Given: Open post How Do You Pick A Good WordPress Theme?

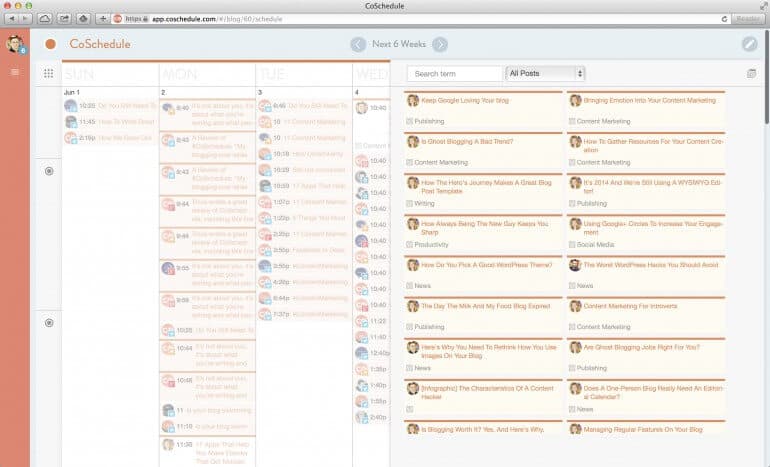Looking at the screenshot, I should coord(486,265).
